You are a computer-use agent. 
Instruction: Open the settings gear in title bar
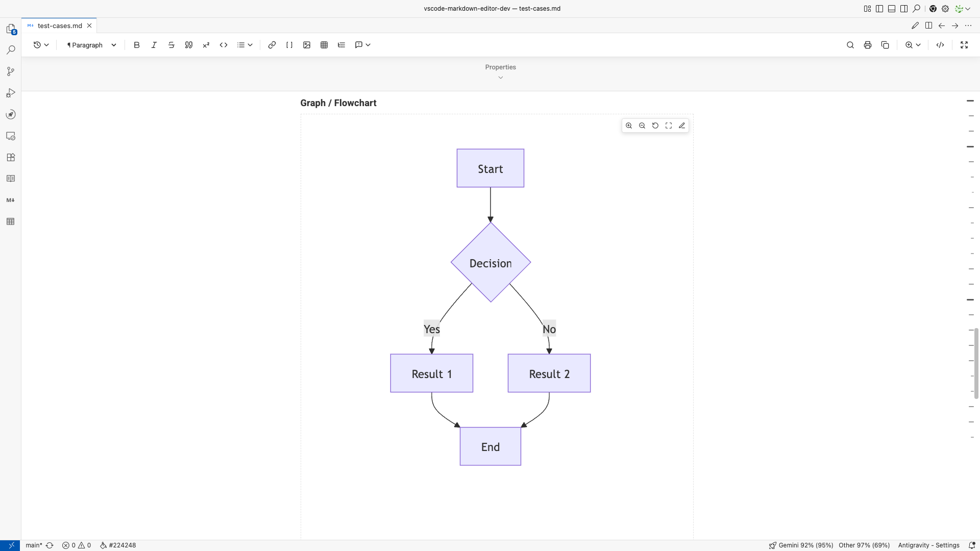point(945,9)
